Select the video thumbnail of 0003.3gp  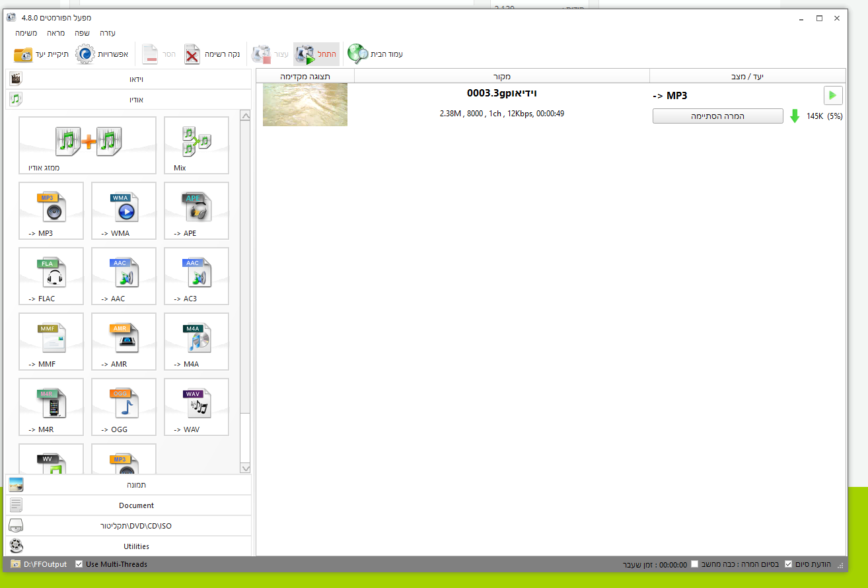(x=305, y=104)
